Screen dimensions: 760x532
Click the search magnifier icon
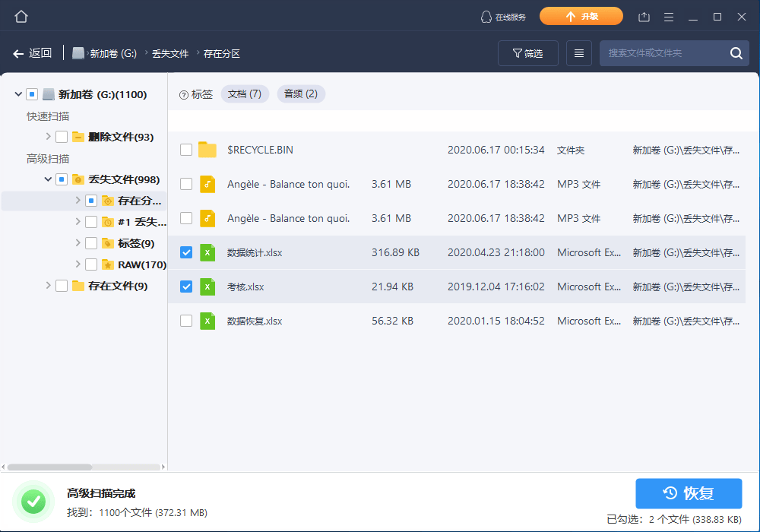click(x=736, y=53)
